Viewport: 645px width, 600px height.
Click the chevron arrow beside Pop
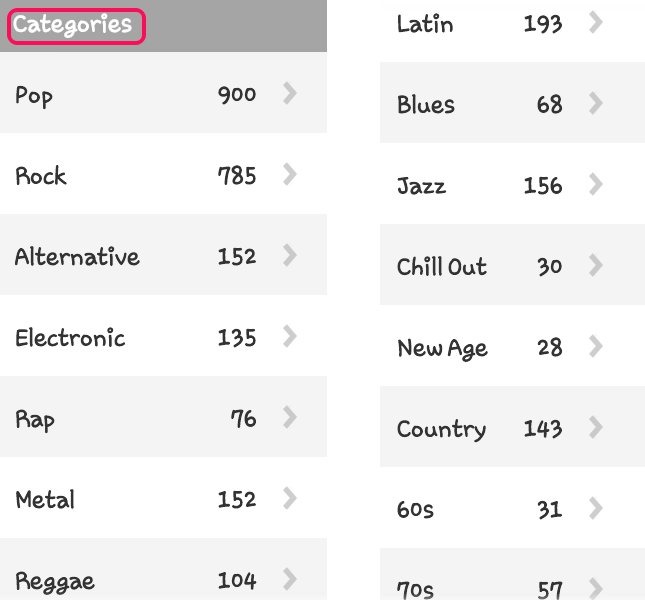click(290, 94)
